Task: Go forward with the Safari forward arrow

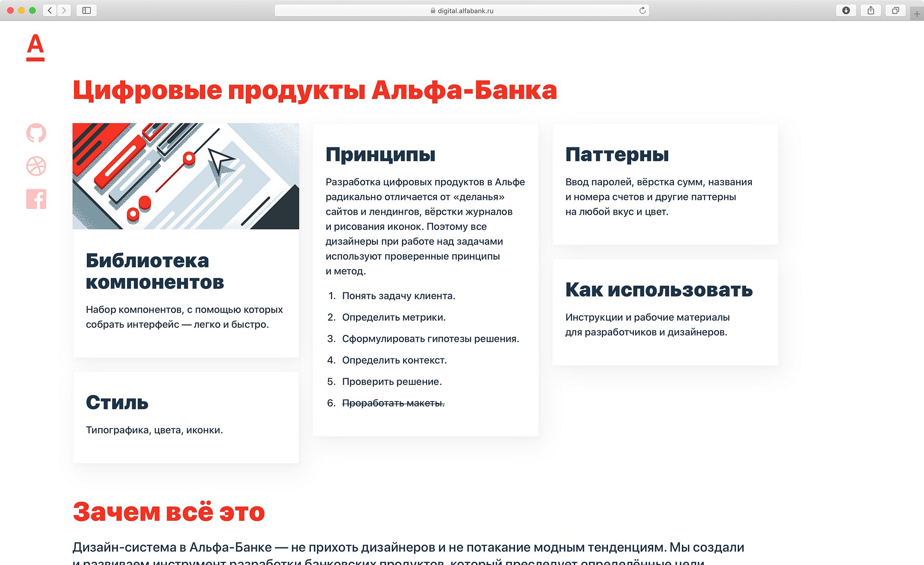Action: tap(64, 10)
